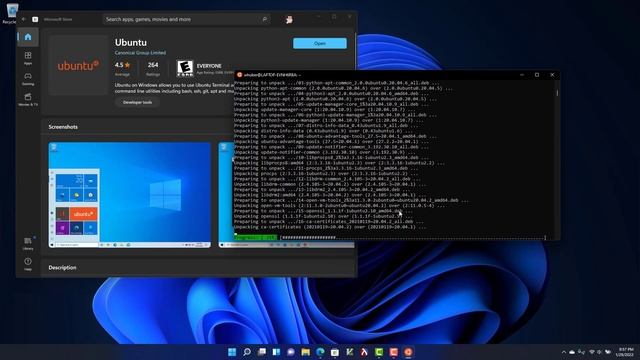Open the Recycle Bin desktop icon
Screen dimensions: 640x360
11,13
